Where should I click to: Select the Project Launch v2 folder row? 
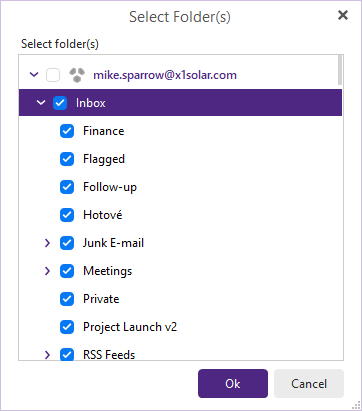[180, 327]
